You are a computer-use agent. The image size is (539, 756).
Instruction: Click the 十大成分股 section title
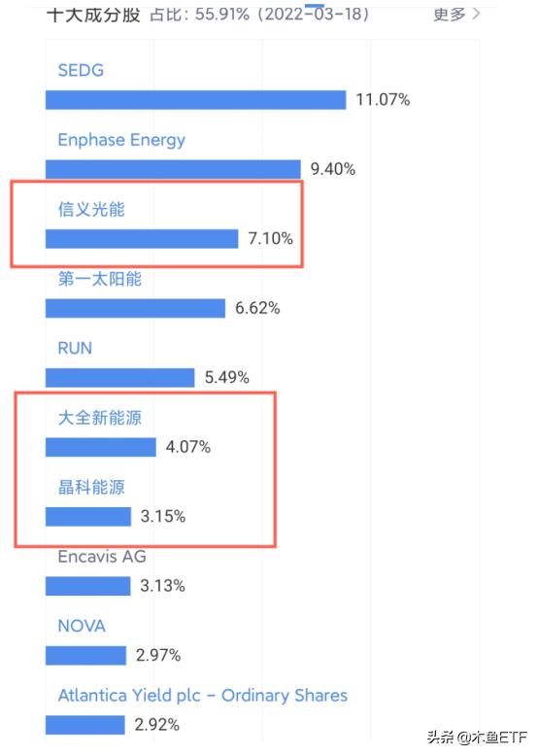(x=93, y=15)
